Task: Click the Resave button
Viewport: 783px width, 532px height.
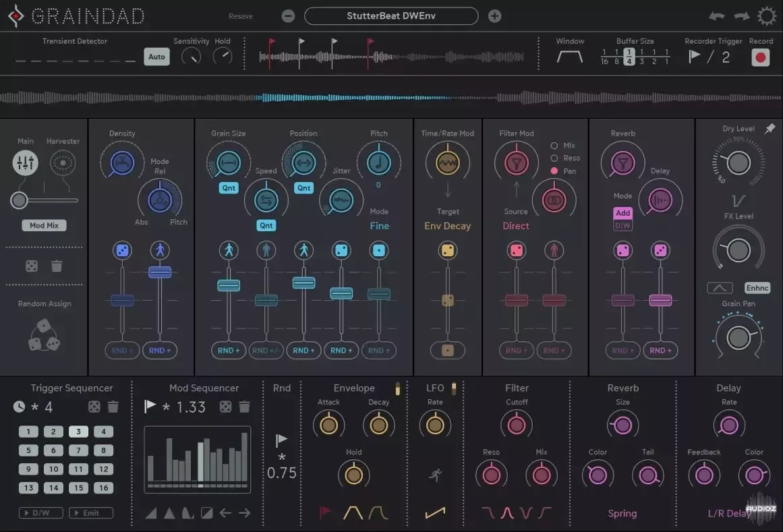Action: [x=241, y=16]
